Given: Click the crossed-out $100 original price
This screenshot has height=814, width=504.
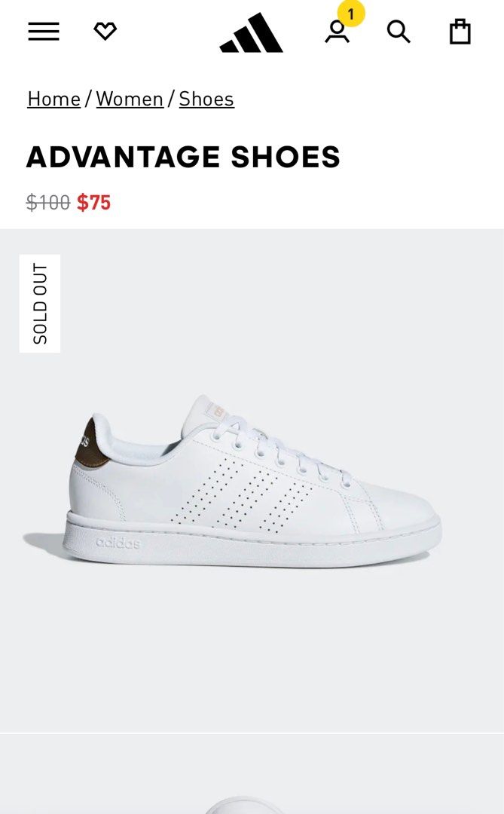Looking at the screenshot, I should click(x=47, y=202).
